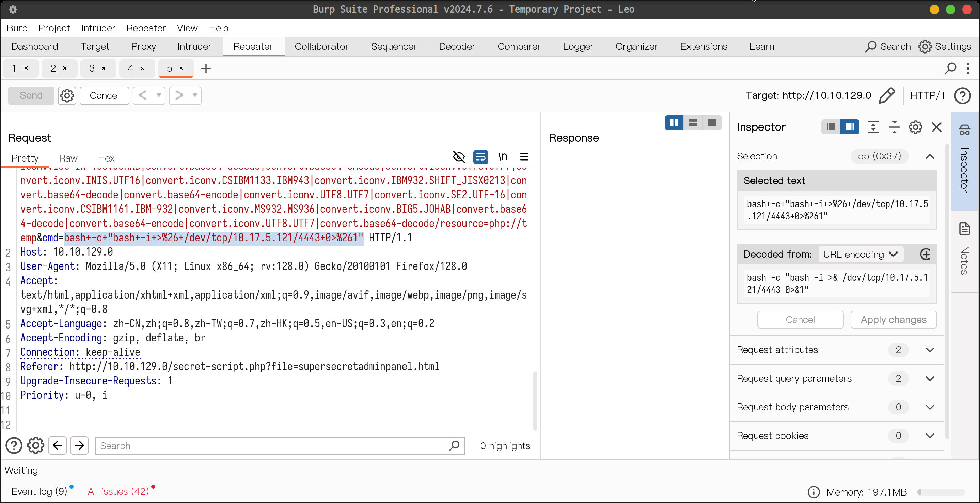
Task: Go to previous request in history
Action: 142,95
